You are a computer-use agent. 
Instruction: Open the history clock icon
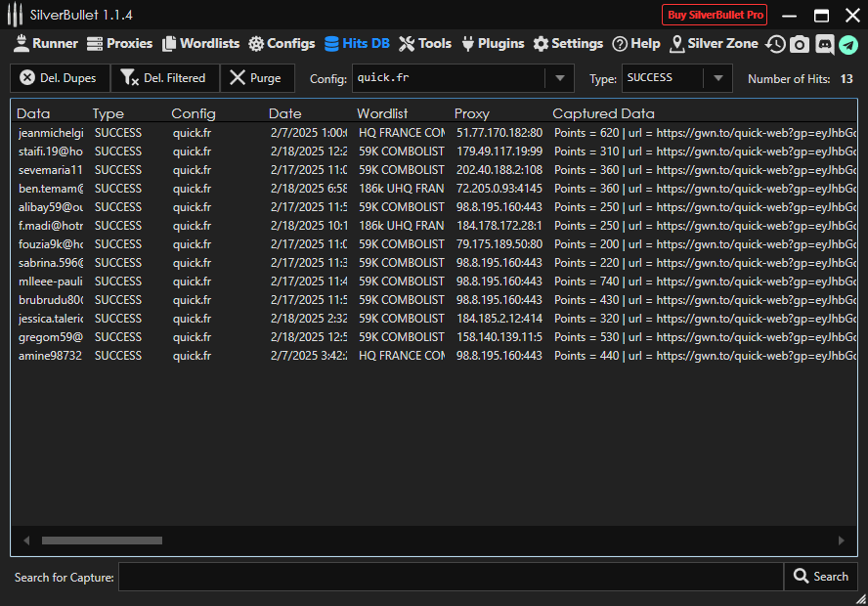pos(775,44)
